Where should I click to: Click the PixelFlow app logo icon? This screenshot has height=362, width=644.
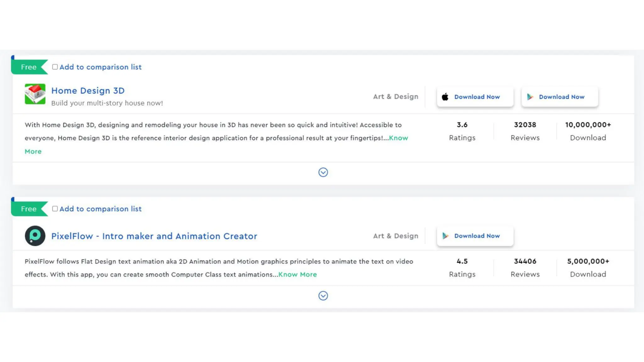(x=35, y=236)
